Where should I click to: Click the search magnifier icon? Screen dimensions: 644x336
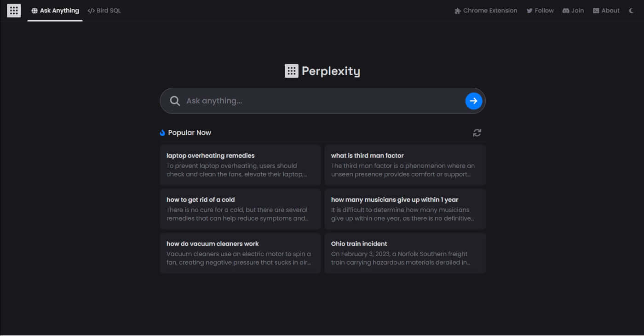coord(175,101)
